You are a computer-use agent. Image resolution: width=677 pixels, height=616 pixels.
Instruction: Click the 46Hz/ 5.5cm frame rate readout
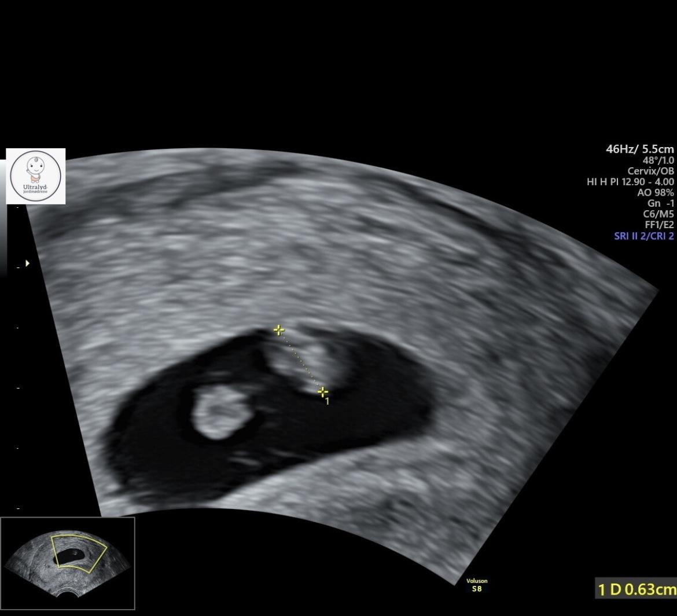coord(639,149)
